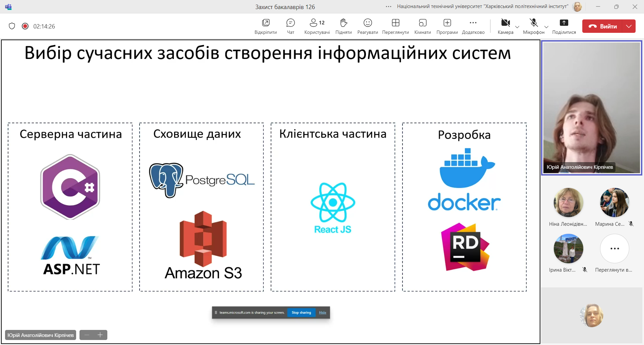Expand microphone options arrow
This screenshot has height=345, width=644.
click(x=546, y=27)
